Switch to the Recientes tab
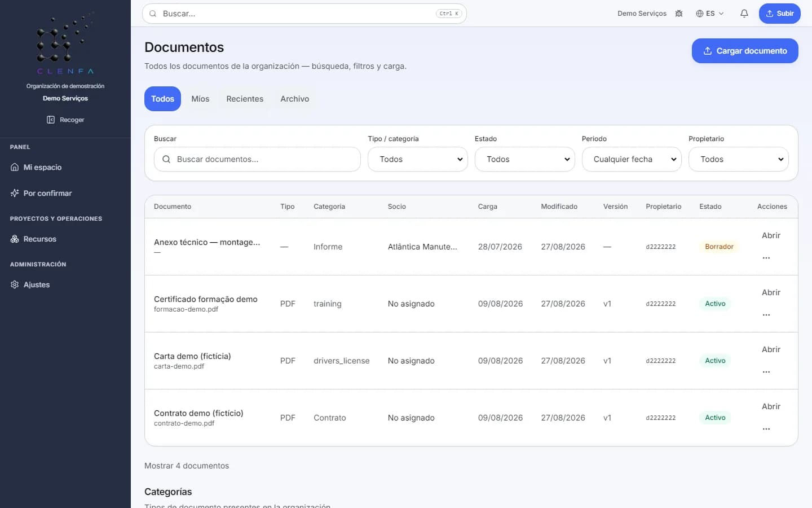 [x=245, y=99]
